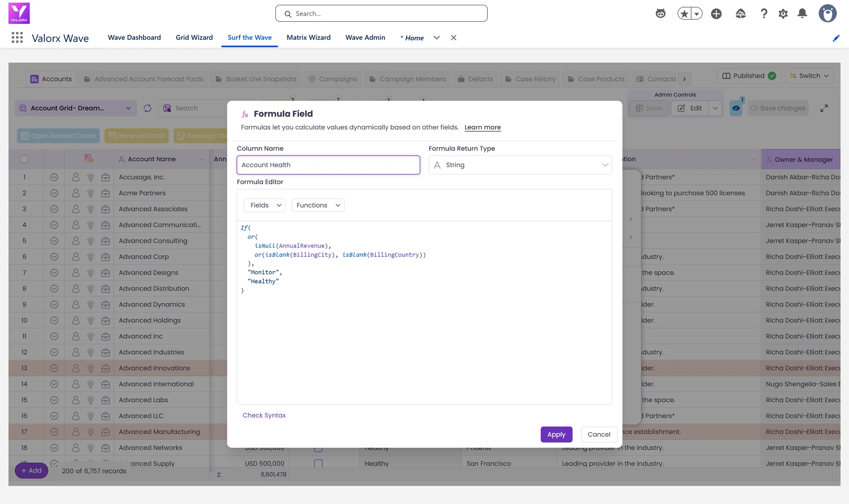Click the Apply button

(556, 435)
